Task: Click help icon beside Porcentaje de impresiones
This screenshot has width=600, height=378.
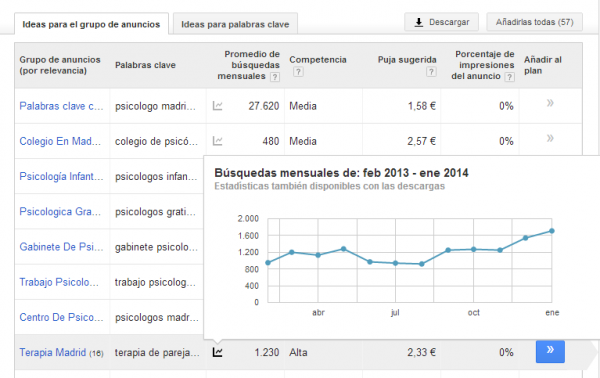Action: 509,77
